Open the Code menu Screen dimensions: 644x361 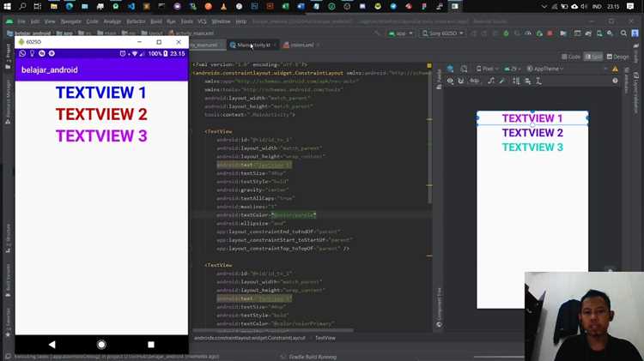[93, 21]
